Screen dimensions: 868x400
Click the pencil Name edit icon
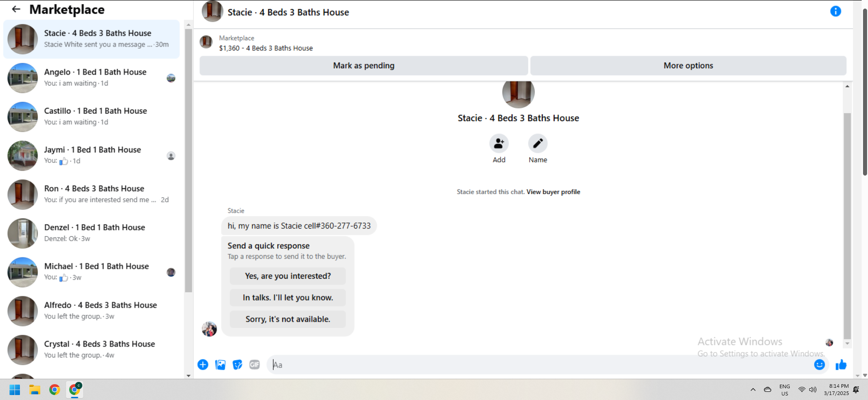(x=538, y=143)
